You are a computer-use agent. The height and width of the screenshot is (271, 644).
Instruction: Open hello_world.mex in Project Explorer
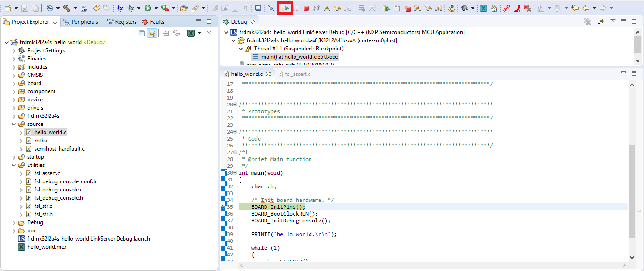pos(46,247)
